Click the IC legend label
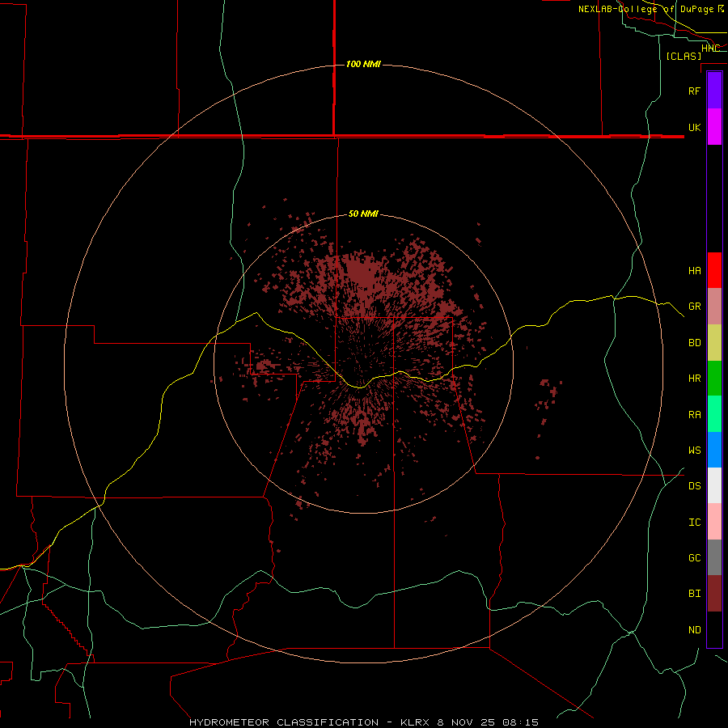The image size is (728, 728). point(694,523)
